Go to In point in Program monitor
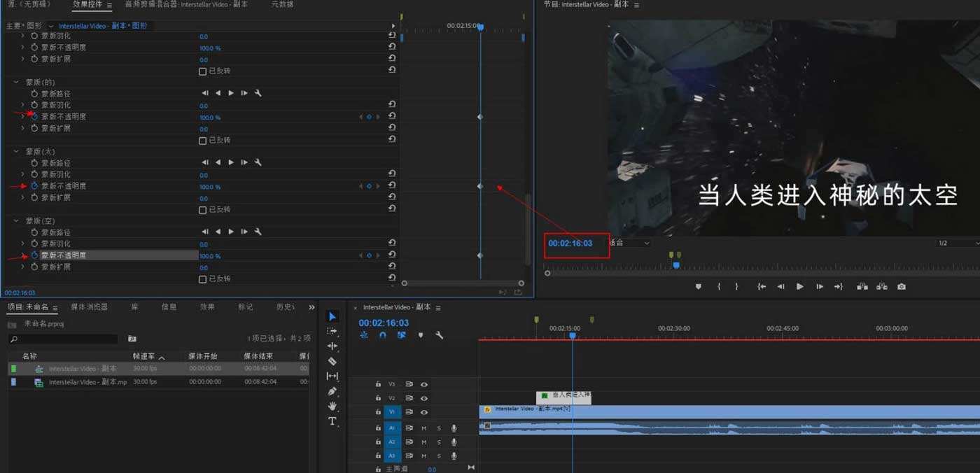980x473 pixels. click(762, 286)
